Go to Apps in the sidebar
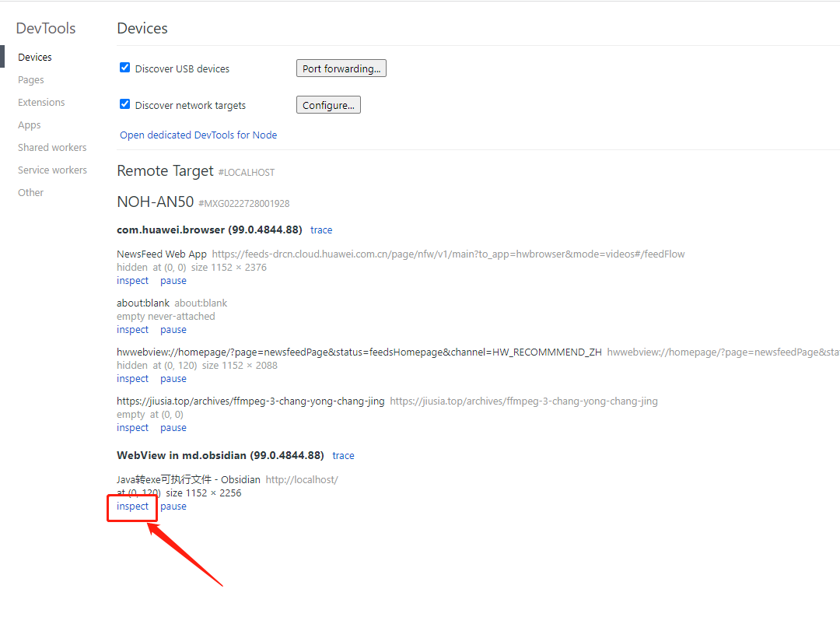The image size is (840, 631). click(30, 124)
